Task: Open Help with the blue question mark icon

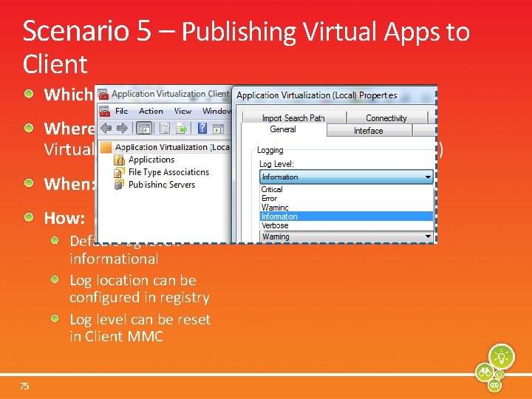Action: (x=202, y=129)
